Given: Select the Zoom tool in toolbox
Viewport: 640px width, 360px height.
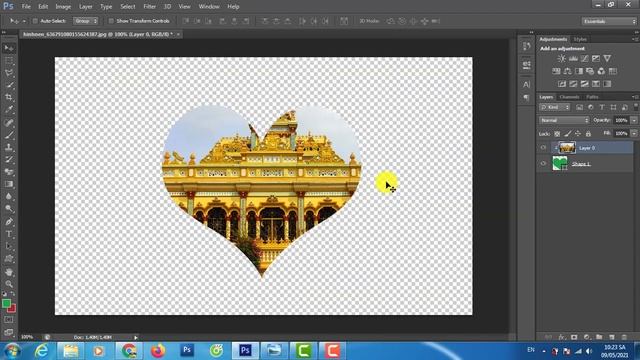Looking at the screenshot, I should pyautogui.click(x=9, y=284).
